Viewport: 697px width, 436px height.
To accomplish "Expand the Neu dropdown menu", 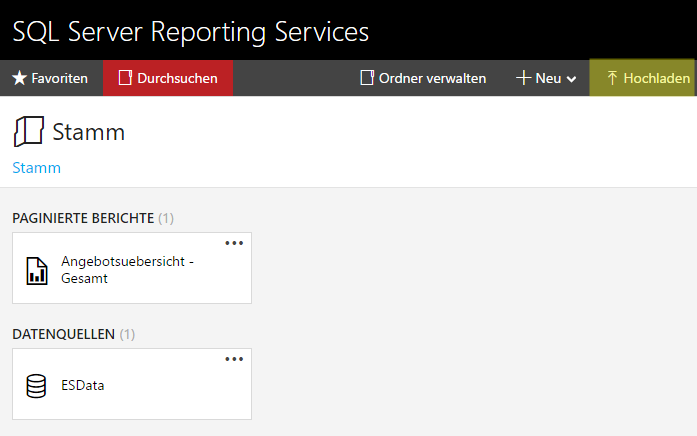I will [546, 78].
